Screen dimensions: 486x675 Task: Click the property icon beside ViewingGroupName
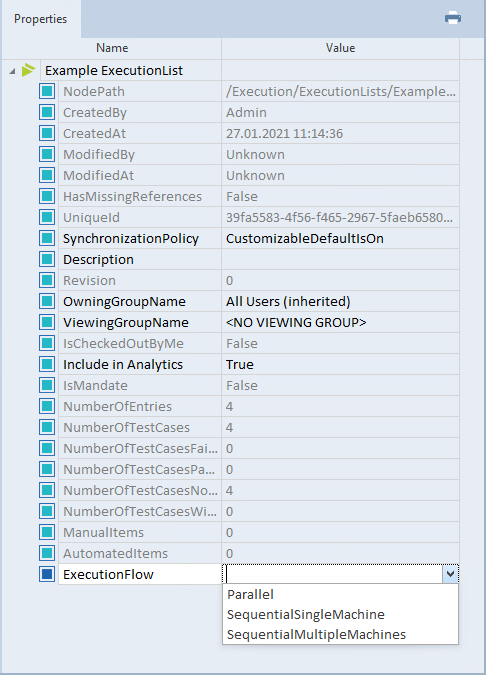[x=47, y=322]
